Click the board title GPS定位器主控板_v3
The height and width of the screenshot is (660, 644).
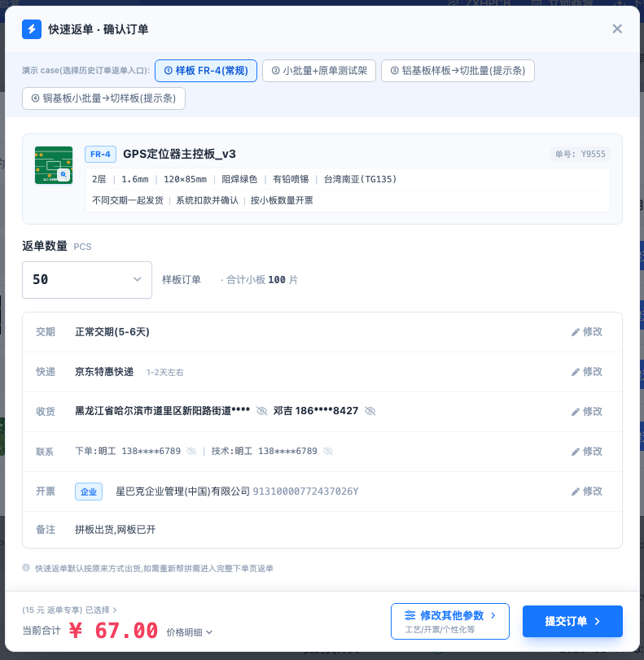click(x=179, y=154)
